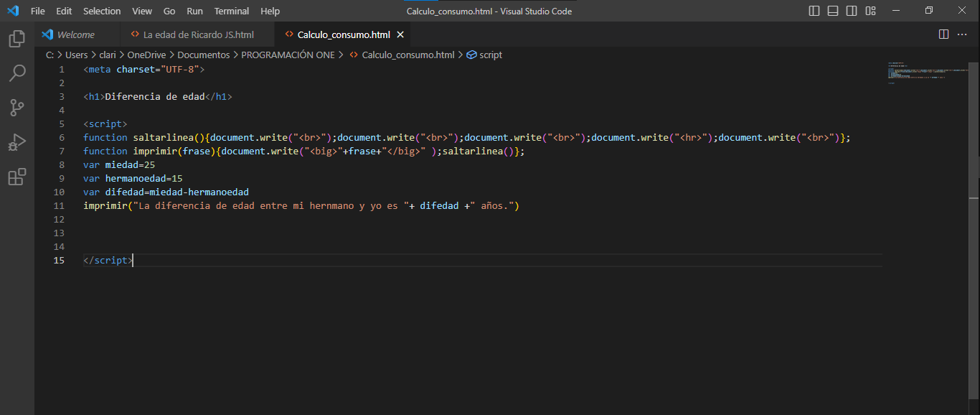
Task: Open the Run and Debug view
Action: point(17,142)
